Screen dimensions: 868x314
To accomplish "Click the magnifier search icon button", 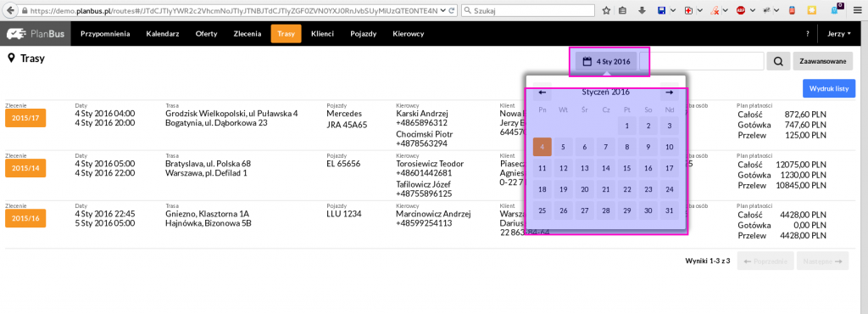I will point(778,61).
